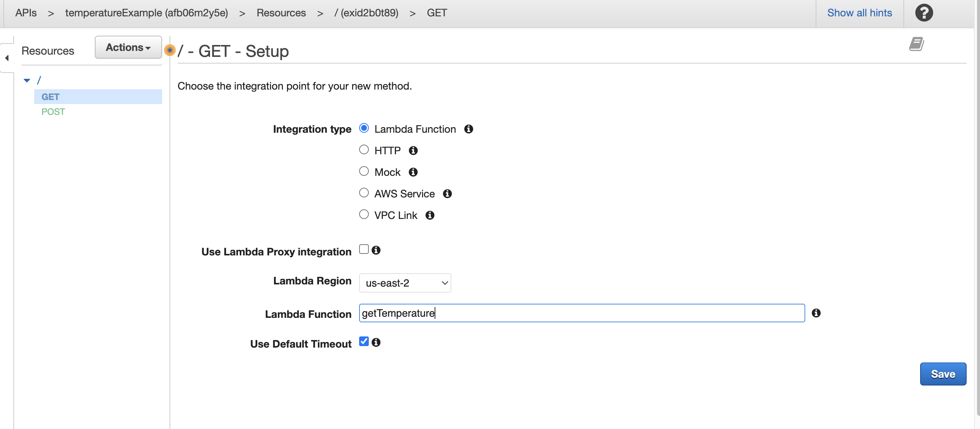Click the info icon next to Mock

(413, 172)
